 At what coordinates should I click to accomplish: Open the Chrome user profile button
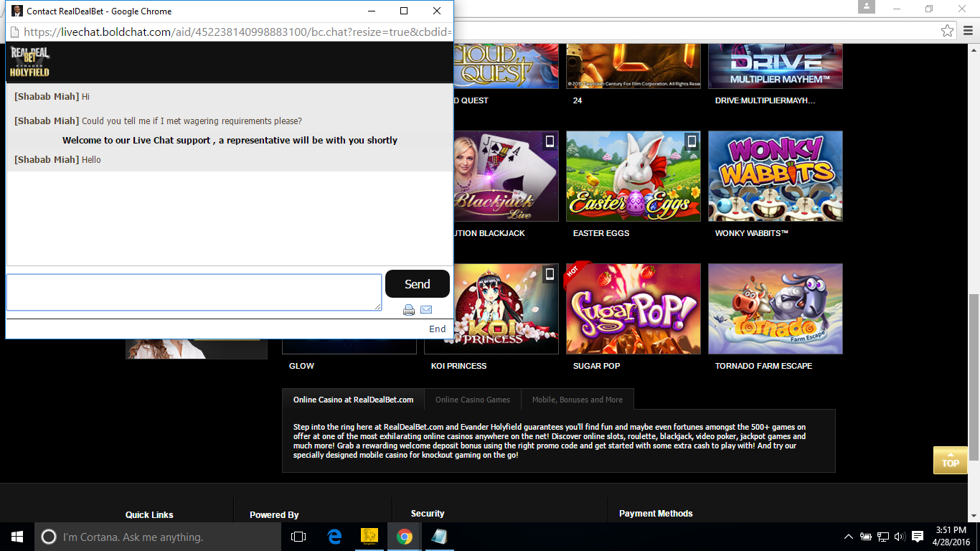click(867, 7)
